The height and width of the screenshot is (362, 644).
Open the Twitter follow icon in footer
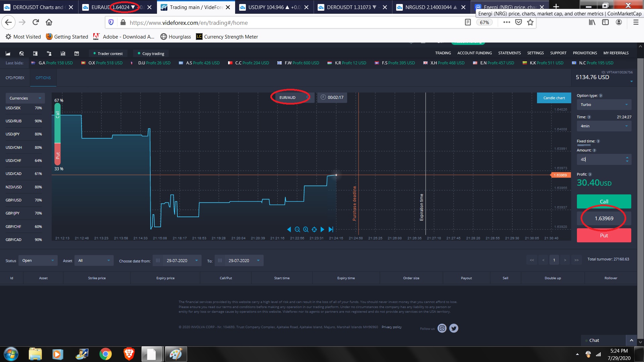(454, 328)
